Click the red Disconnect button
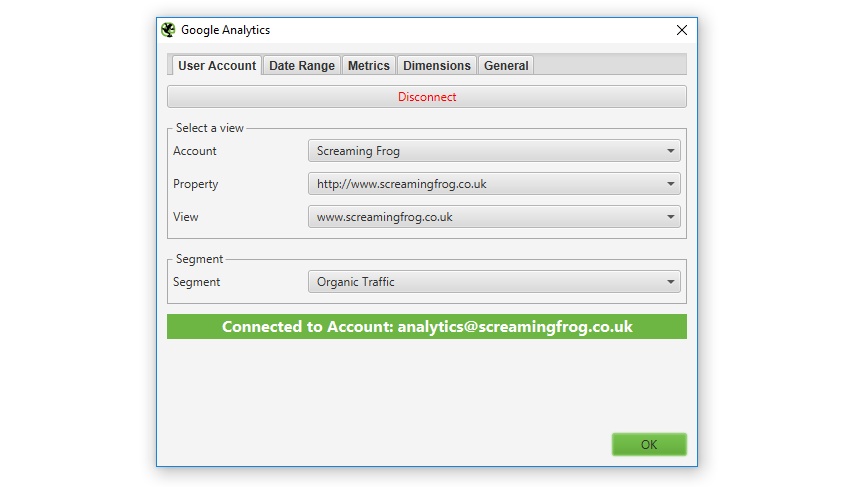This screenshot has height=487, width=850. click(427, 97)
